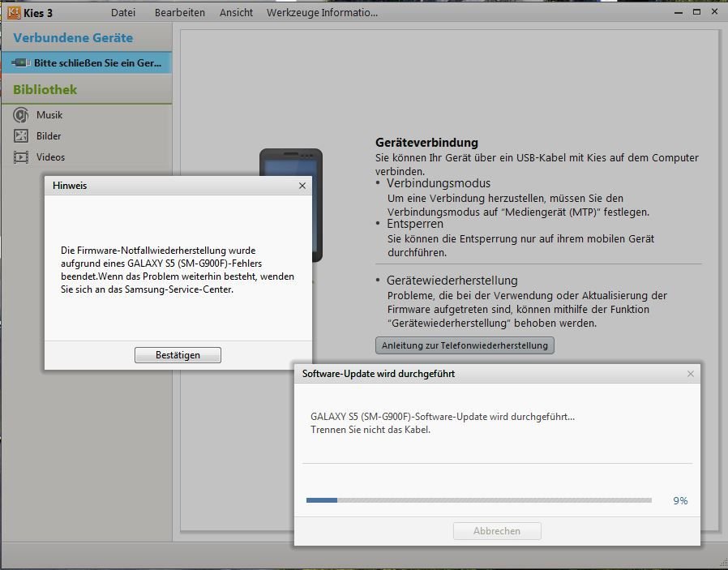Screen dimensions: 728x570
Task: Click the 'Trennen Sie nicht das Kabel.' text
Action: pyautogui.click(x=370, y=430)
